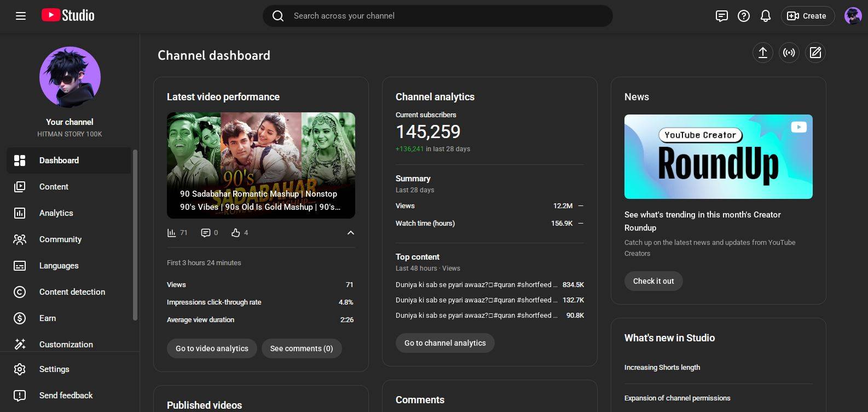Collapse the latest video stats chevron
Viewport: 868px width, 412px height.
(x=350, y=233)
